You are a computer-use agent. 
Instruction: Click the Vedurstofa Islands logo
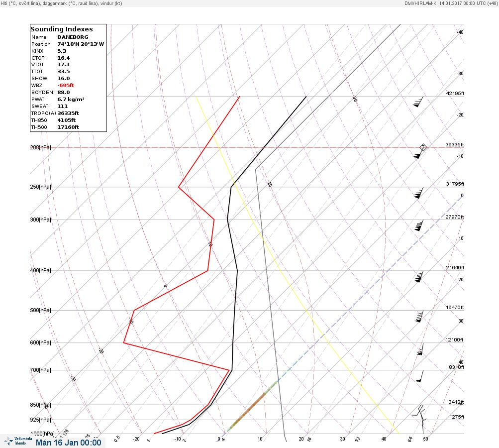coord(18,441)
